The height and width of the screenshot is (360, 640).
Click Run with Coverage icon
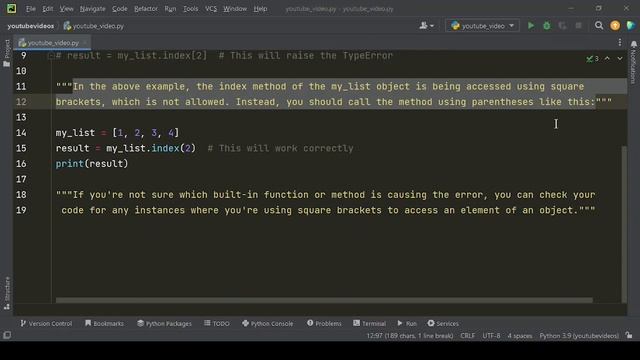(562, 26)
